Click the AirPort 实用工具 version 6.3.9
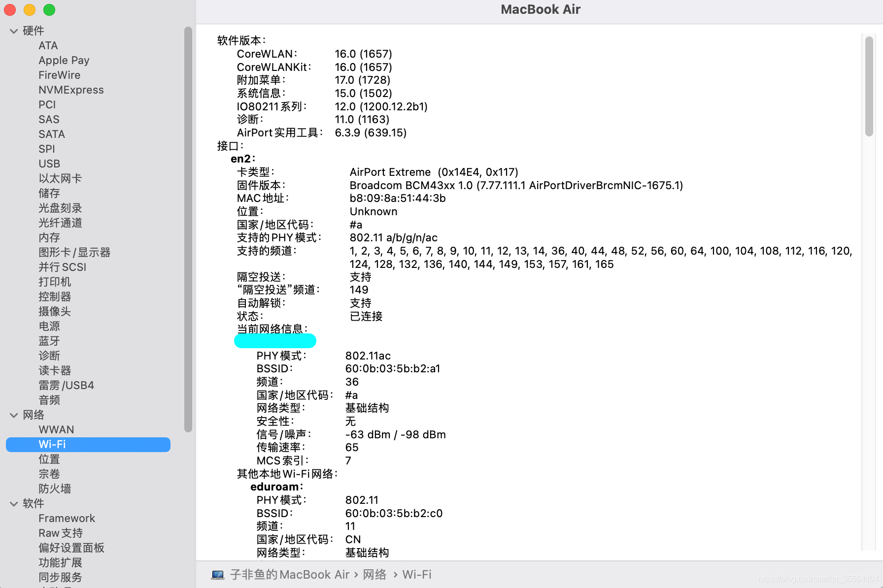Image resolution: width=883 pixels, height=588 pixels. pyautogui.click(x=371, y=133)
